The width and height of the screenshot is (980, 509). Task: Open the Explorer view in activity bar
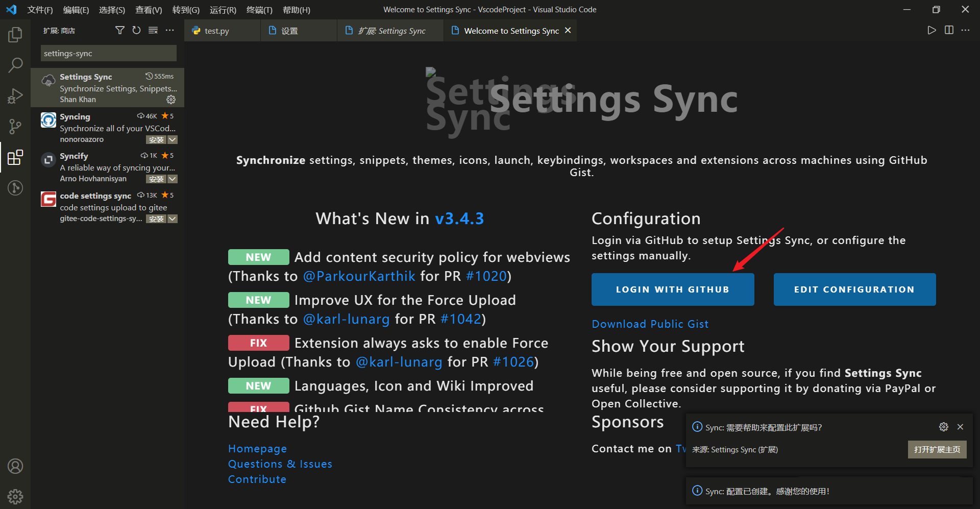15,35
